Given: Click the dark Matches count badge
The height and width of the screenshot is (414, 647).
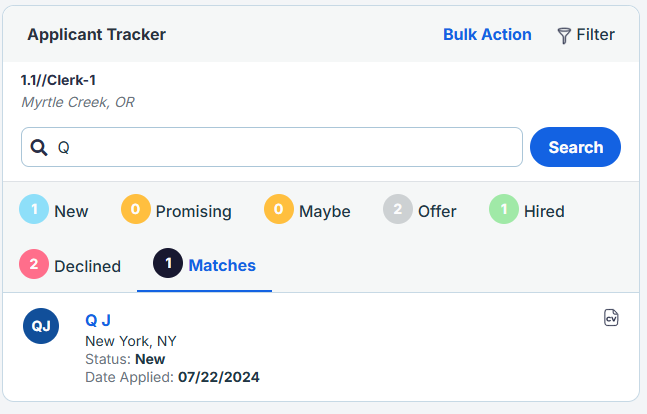Looking at the screenshot, I should pyautogui.click(x=168, y=265).
